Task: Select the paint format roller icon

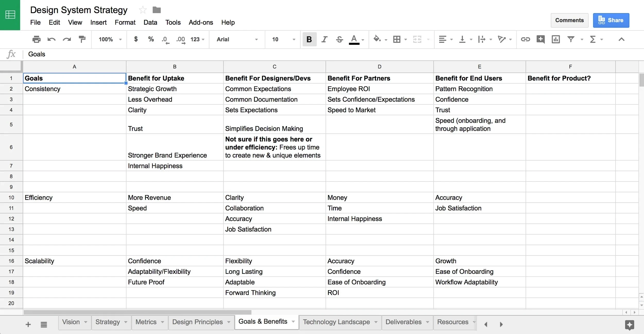Action: point(82,39)
